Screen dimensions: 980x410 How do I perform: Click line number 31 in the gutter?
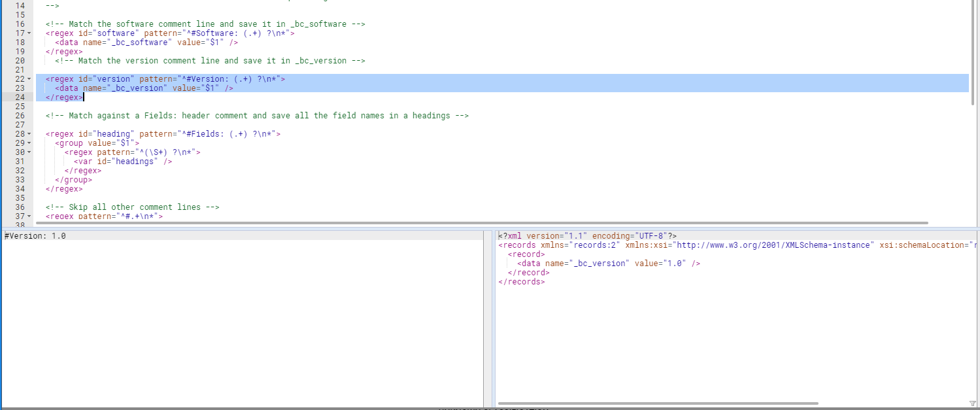[x=19, y=162]
